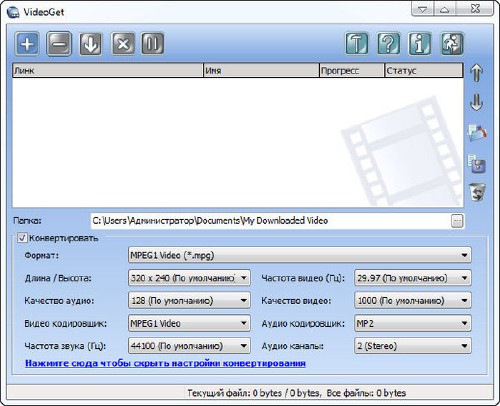
Task: Clear list with the recycle bin icon
Action: click(477, 192)
